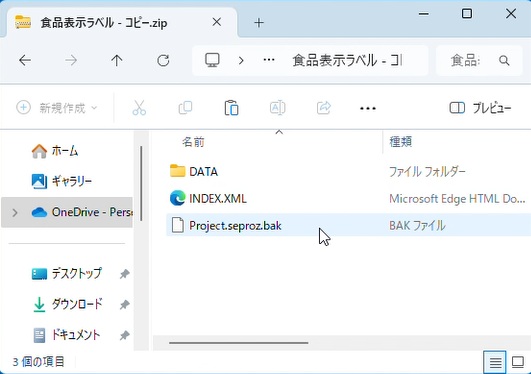Click the Microsoft Edge HTML Do... type cell

(x=457, y=199)
